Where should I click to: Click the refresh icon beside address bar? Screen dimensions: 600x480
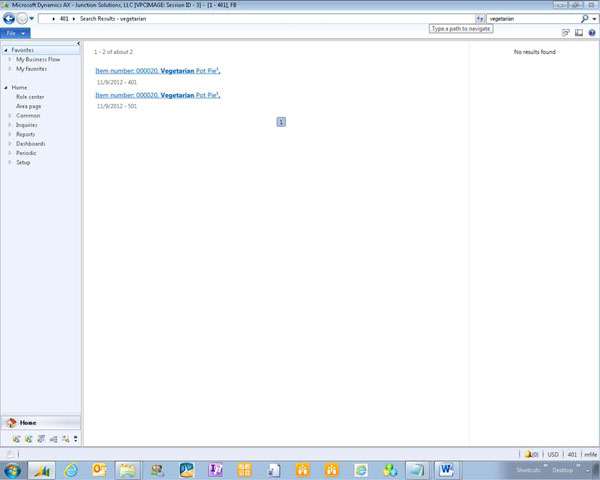point(480,18)
